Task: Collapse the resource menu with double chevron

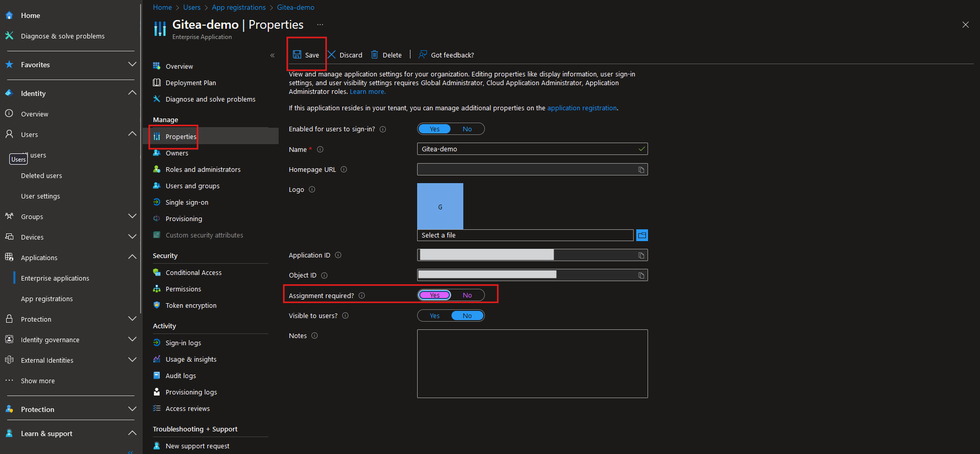Action: (x=272, y=55)
